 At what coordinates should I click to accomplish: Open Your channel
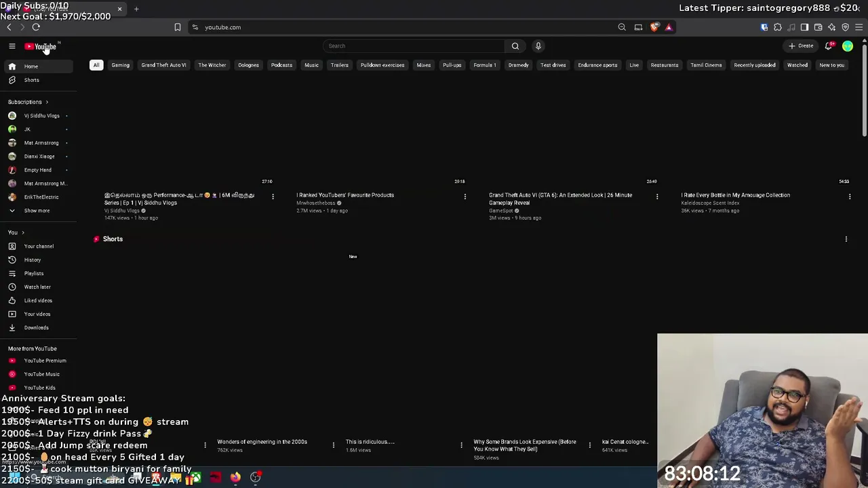pyautogui.click(x=38, y=246)
